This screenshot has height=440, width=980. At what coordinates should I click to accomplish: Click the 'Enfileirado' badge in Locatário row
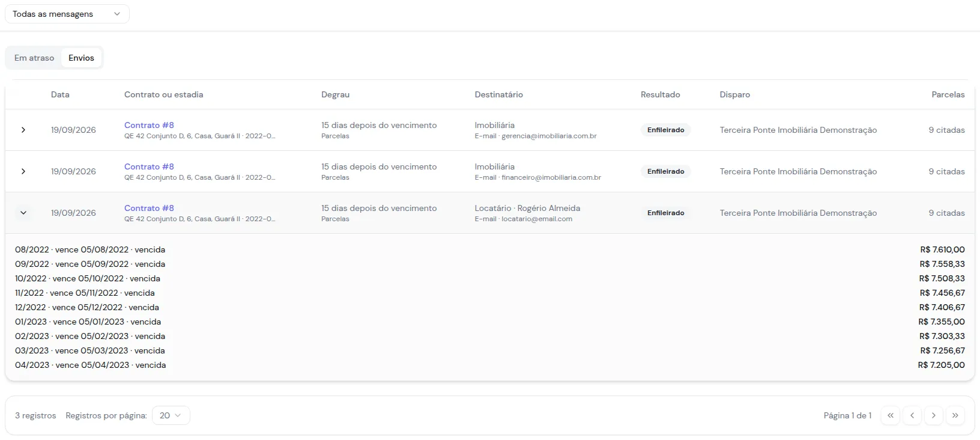[665, 213]
